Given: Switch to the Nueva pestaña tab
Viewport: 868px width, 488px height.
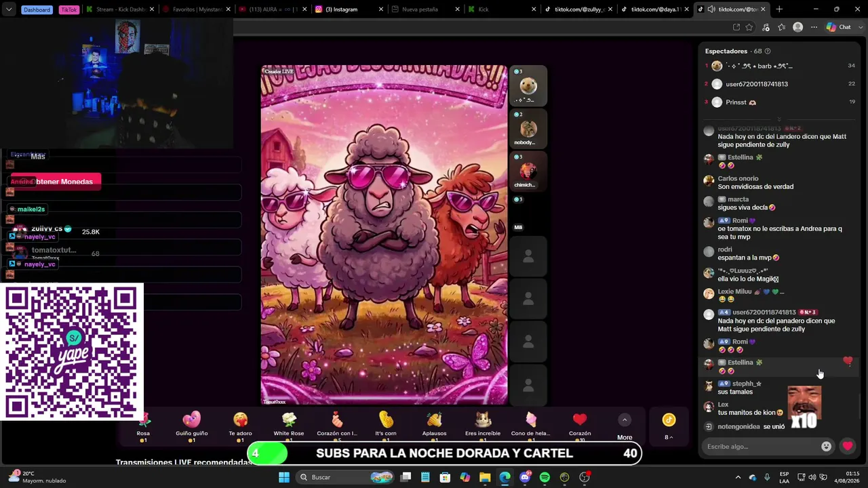Looking at the screenshot, I should click(425, 9).
